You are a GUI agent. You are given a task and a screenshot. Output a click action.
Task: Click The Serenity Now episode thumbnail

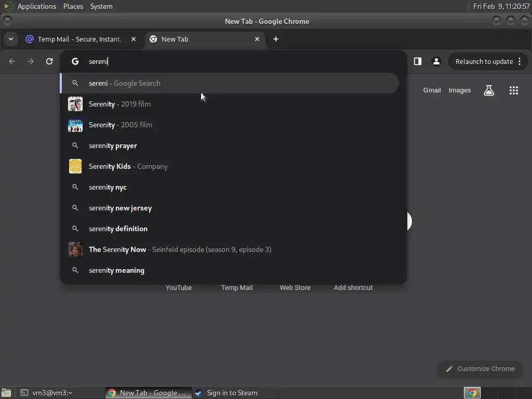coord(75,249)
